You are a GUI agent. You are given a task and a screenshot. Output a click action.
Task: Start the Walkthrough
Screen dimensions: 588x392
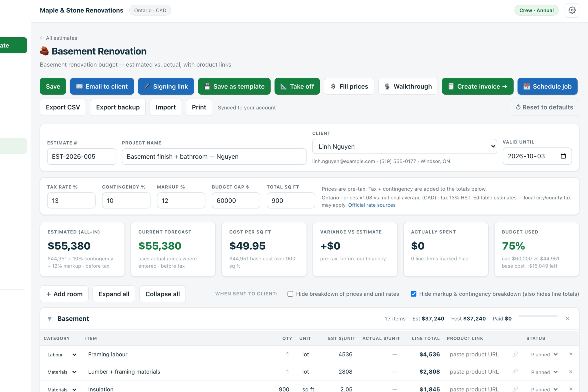pos(408,86)
